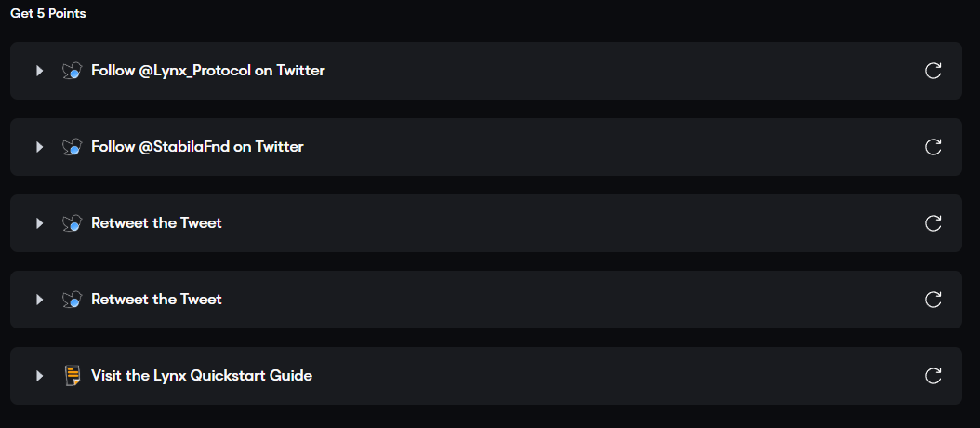Click refresh icon on second Retweet the Tweet

(x=934, y=300)
